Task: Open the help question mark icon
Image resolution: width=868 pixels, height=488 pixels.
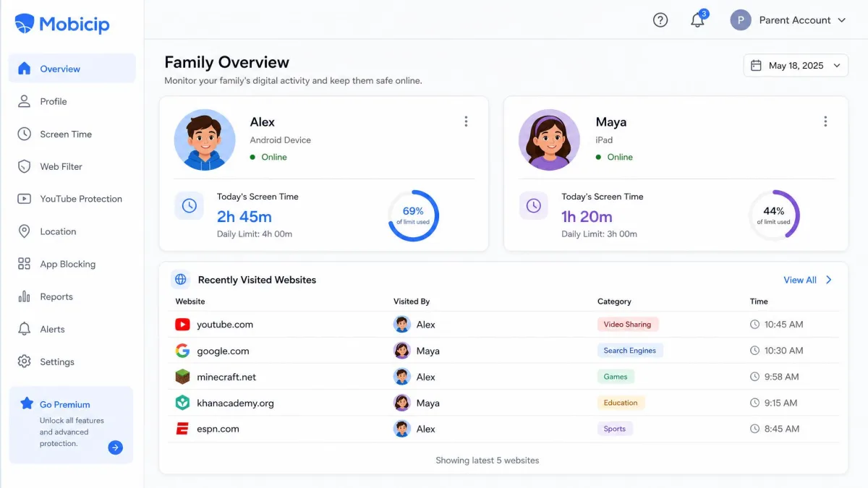Action: (x=660, y=20)
